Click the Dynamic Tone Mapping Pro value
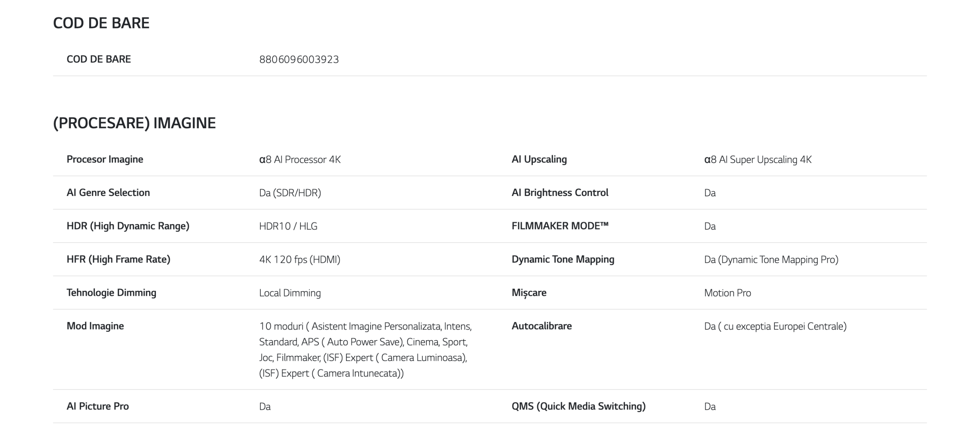Image resolution: width=980 pixels, height=445 pixels. point(771,259)
